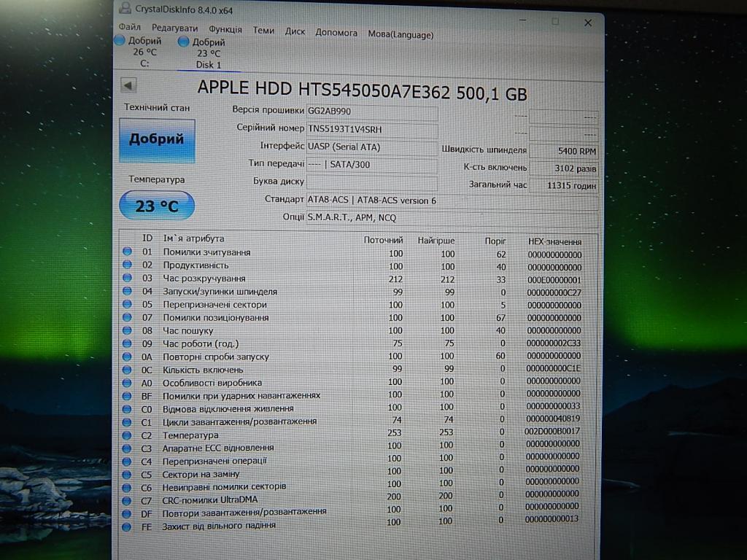This screenshot has height=560, width=747.
Task: Select the Час розкручування attribute row
Action: tap(353, 279)
